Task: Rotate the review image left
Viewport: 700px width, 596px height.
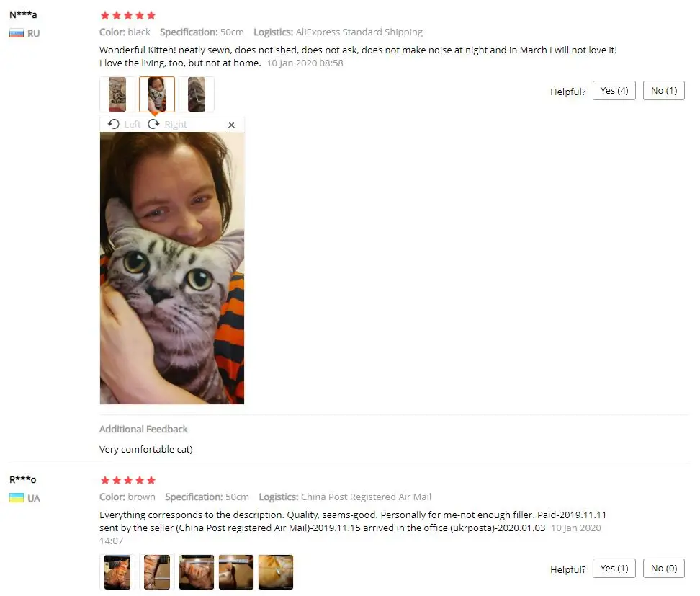Action: pos(124,124)
